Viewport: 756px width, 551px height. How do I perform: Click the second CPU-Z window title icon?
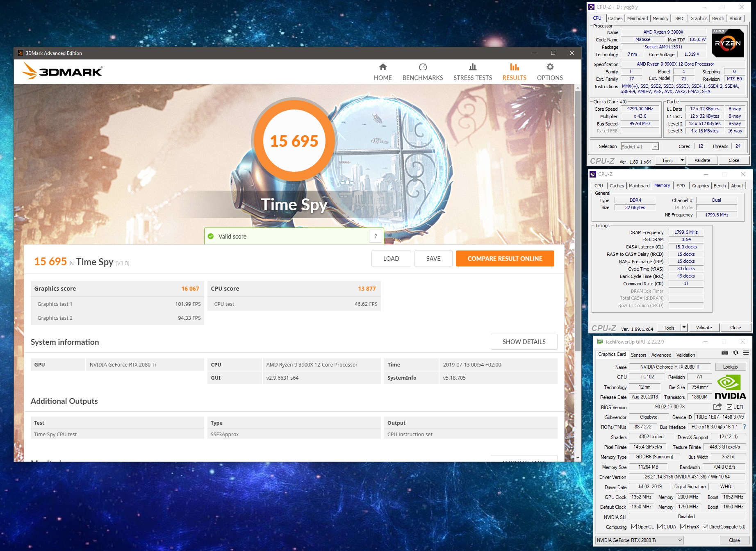[593, 174]
